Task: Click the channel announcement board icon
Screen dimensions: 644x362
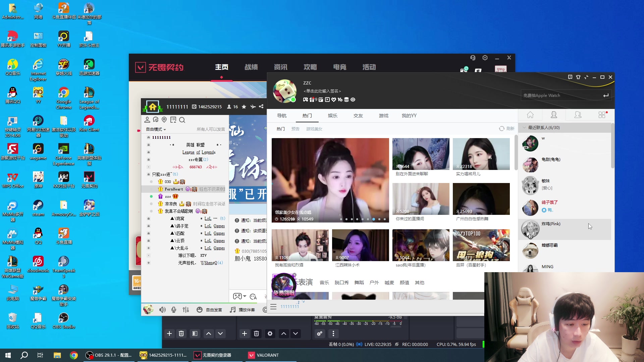Action: pyautogui.click(x=173, y=120)
